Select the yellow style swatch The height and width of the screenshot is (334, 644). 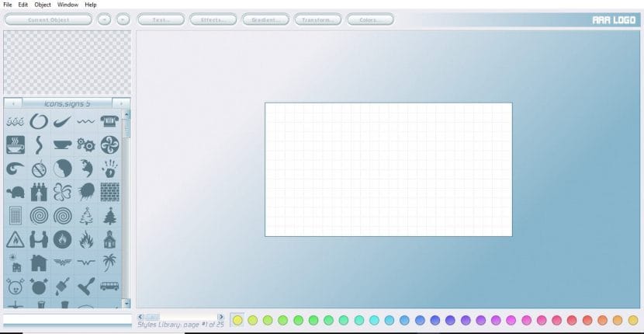pos(237,320)
